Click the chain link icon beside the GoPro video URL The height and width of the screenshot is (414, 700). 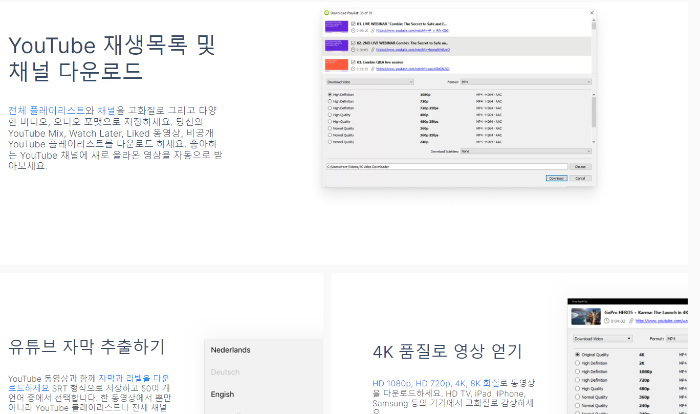[x=631, y=321]
